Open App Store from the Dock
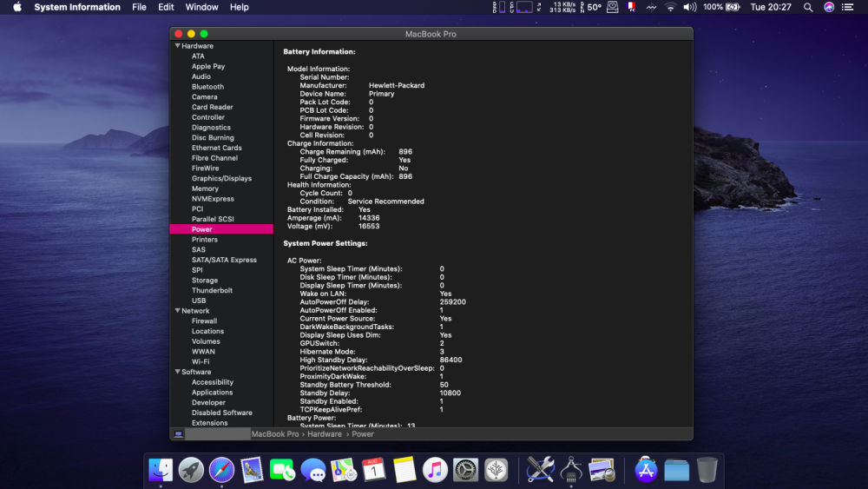The height and width of the screenshot is (489, 868). click(646, 470)
